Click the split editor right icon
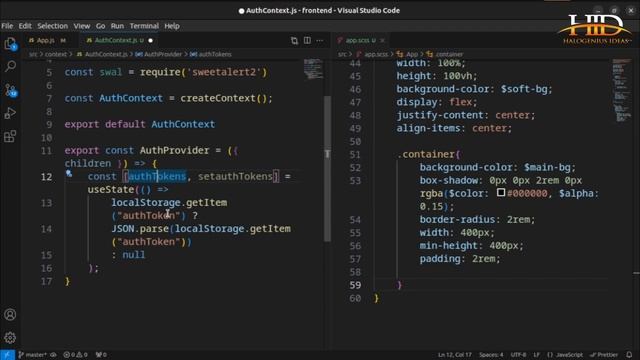Viewport: 640px width, 360px height. [x=307, y=40]
